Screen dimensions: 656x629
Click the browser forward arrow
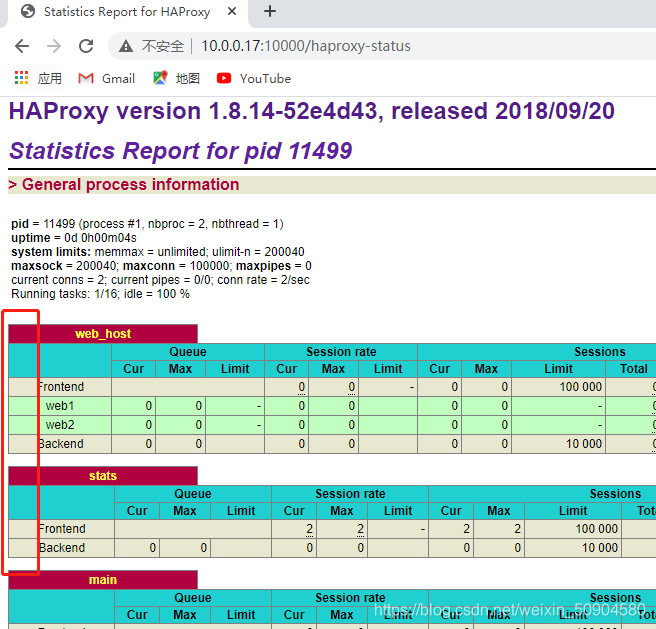point(54,46)
